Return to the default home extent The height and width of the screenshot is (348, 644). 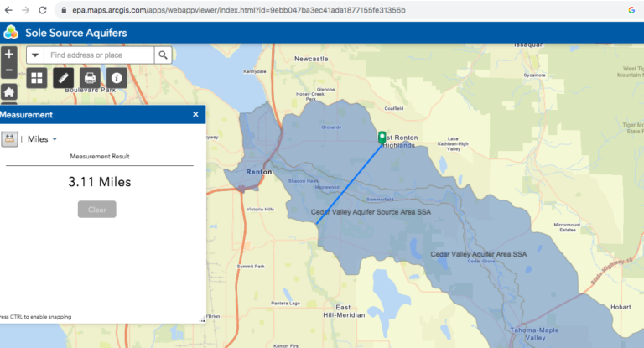pyautogui.click(x=9, y=91)
